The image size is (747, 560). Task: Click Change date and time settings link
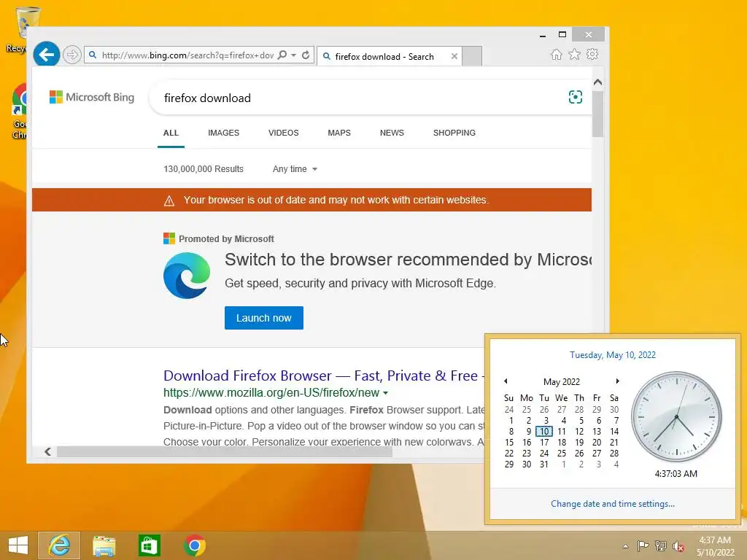613,504
